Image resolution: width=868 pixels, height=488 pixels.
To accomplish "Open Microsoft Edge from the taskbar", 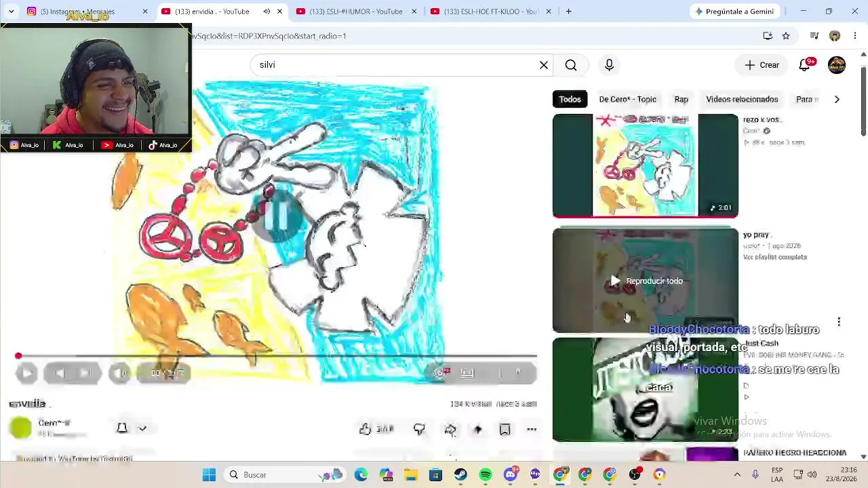I will point(361,475).
